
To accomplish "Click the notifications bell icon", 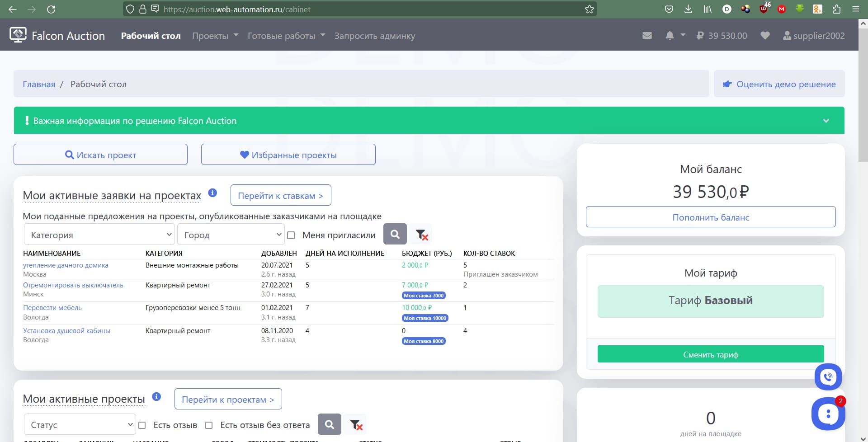I will pyautogui.click(x=670, y=36).
